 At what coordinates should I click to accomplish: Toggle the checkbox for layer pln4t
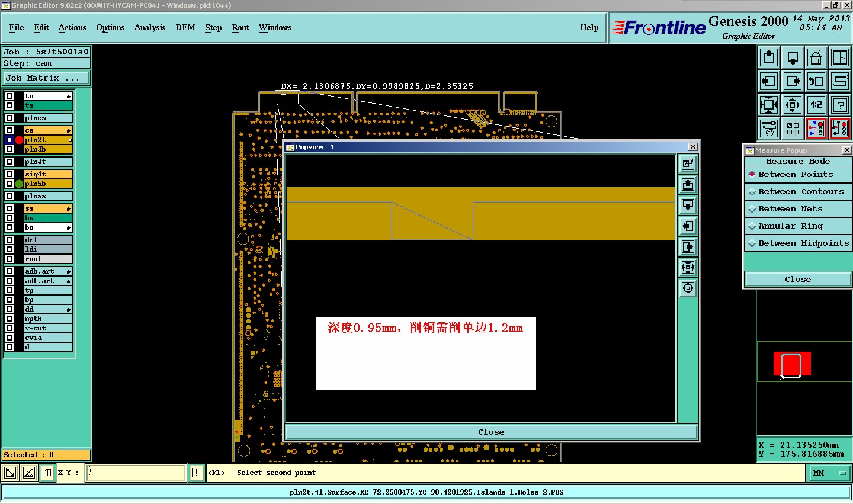coord(9,162)
